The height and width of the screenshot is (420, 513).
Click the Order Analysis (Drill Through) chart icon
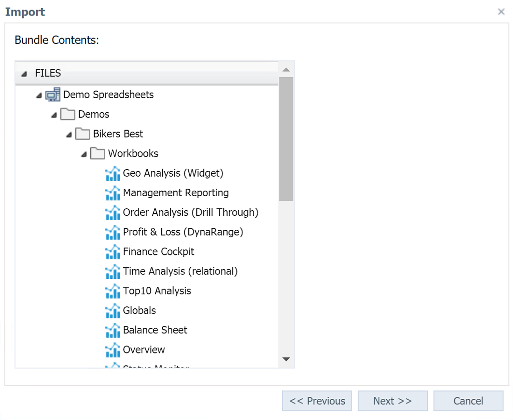pos(113,212)
